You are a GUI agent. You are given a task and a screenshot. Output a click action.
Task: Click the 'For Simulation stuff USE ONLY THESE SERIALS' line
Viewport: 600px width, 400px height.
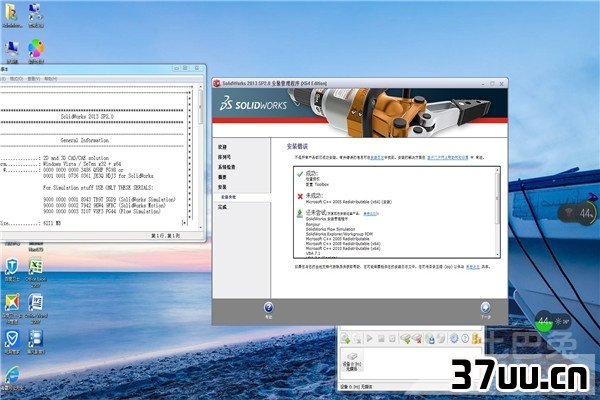[98, 188]
